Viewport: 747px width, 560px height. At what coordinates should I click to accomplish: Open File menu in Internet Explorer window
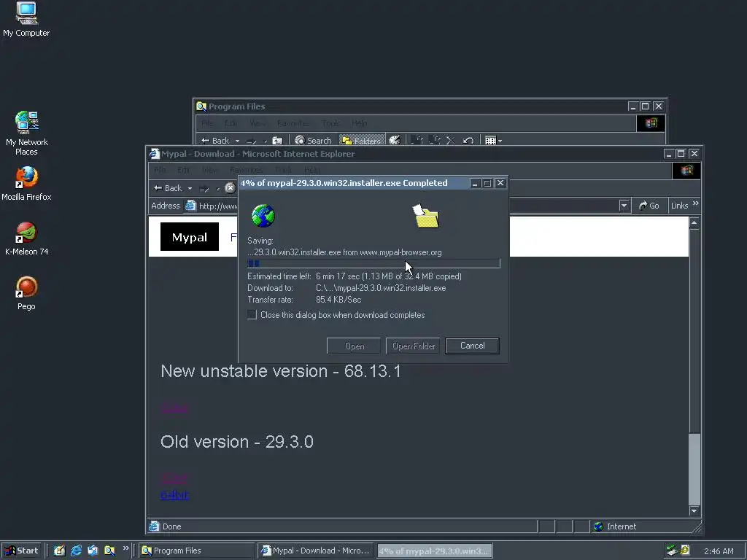tap(160, 170)
